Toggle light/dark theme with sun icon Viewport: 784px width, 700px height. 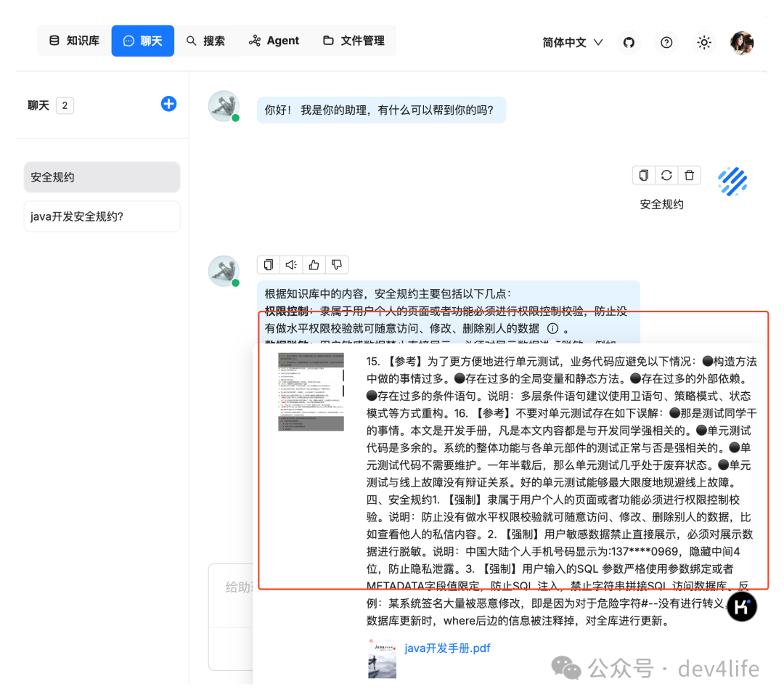(704, 42)
